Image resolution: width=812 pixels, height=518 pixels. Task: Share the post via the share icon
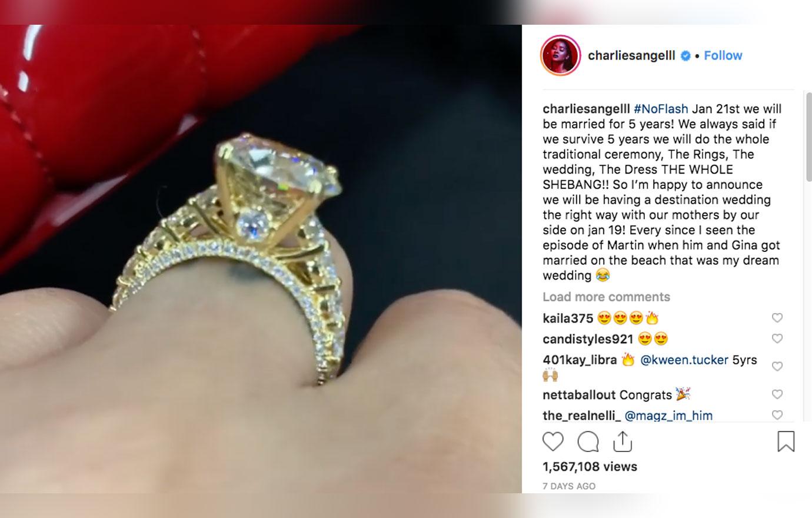[x=623, y=441]
